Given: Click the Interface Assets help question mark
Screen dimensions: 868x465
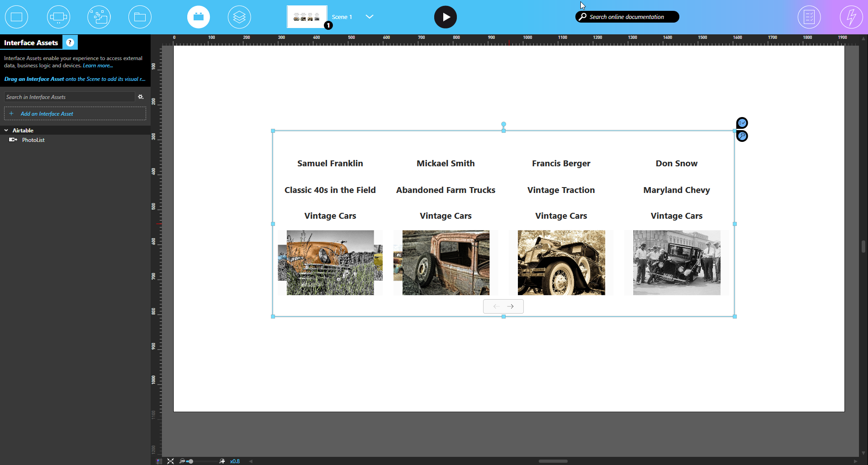Looking at the screenshot, I should (x=70, y=42).
